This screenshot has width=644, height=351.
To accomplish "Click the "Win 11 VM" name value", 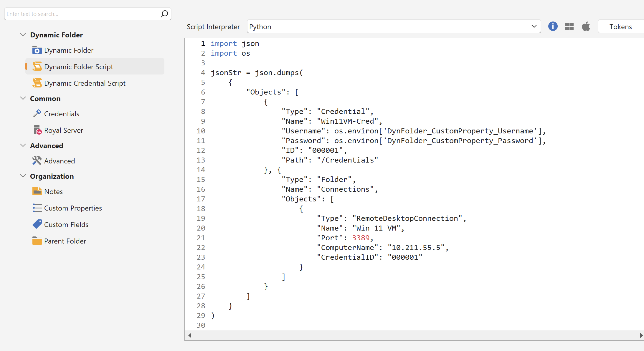I will click(x=376, y=228).
